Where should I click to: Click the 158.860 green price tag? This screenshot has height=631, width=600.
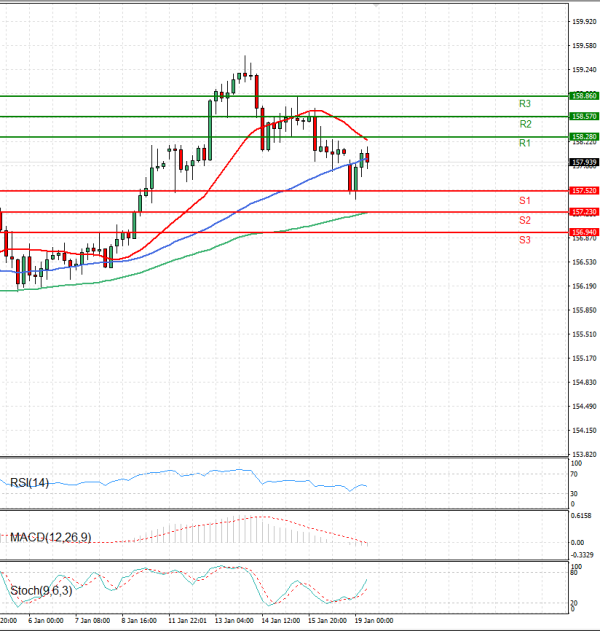pos(583,96)
